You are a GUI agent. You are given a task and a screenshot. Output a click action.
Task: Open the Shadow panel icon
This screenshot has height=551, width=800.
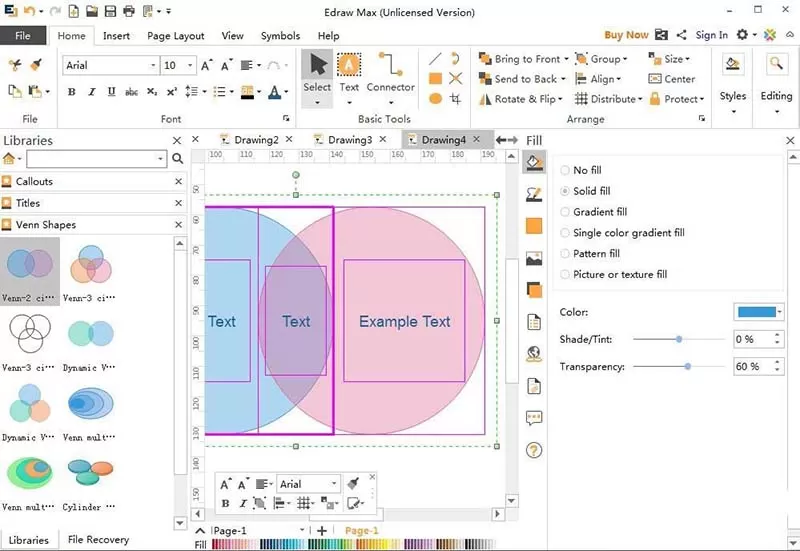[x=534, y=290]
